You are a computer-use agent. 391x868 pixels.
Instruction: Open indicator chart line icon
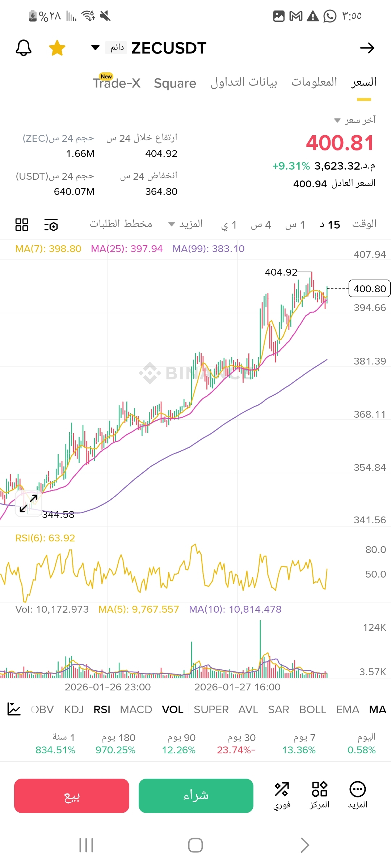click(14, 709)
